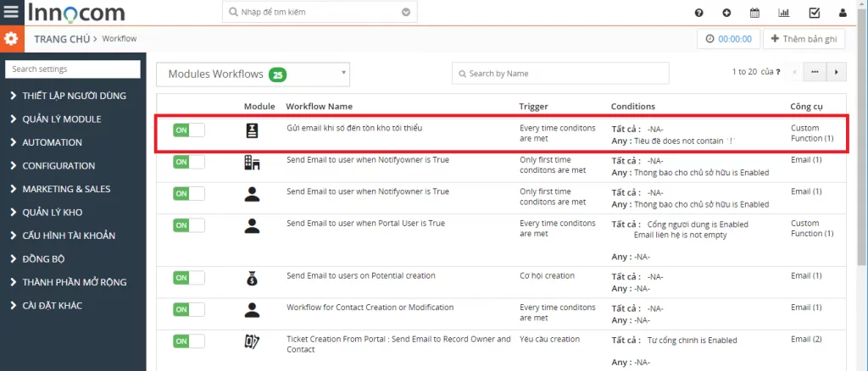Disable the Ticket Creation From Portal workflow

tap(189, 341)
